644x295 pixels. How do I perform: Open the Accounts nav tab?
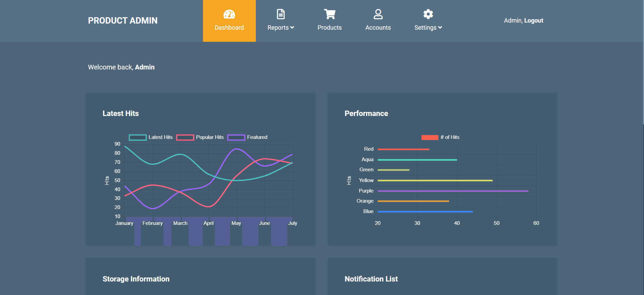tap(378, 28)
